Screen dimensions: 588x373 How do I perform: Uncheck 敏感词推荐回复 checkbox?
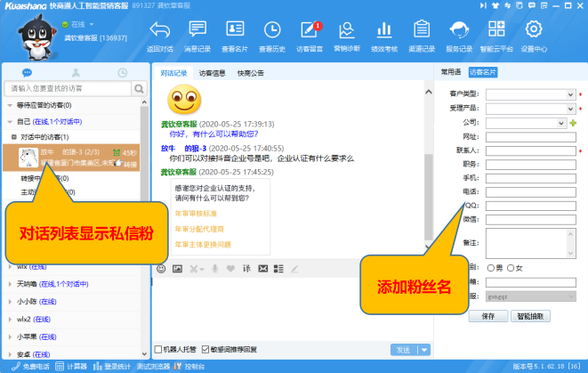[206, 349]
